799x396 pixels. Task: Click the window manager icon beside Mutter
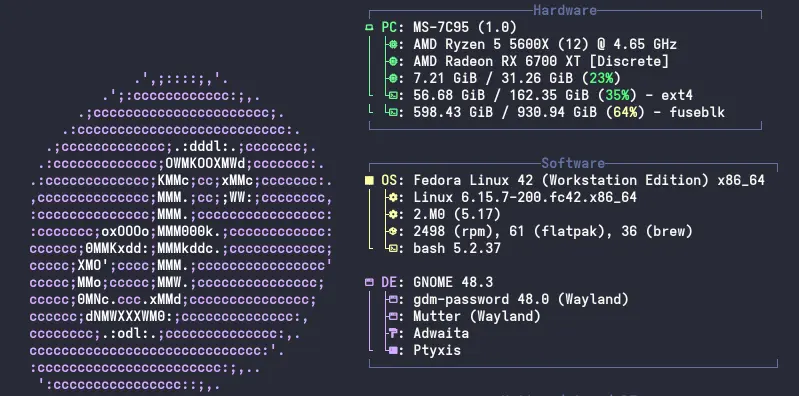(x=393, y=316)
